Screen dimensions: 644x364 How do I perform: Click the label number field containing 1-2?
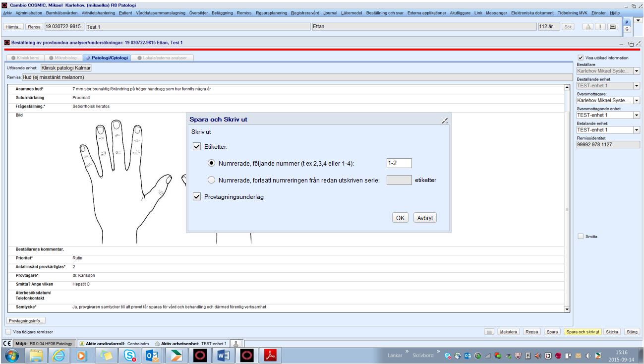pos(399,163)
